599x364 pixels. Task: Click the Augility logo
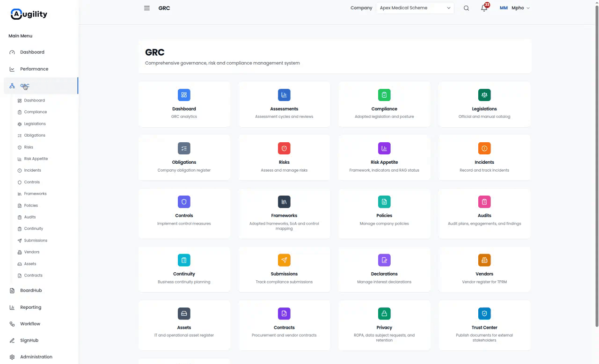point(29,14)
